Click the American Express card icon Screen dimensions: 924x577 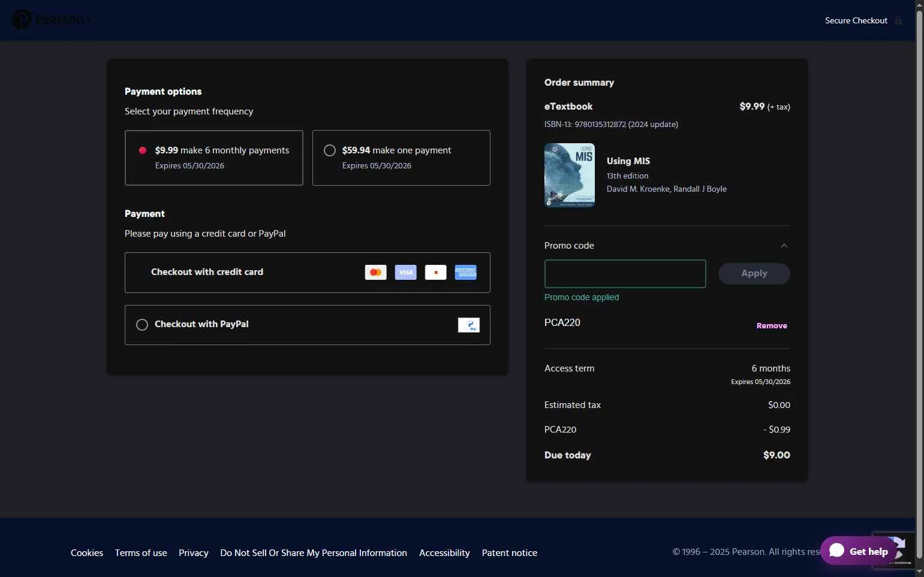466,272
